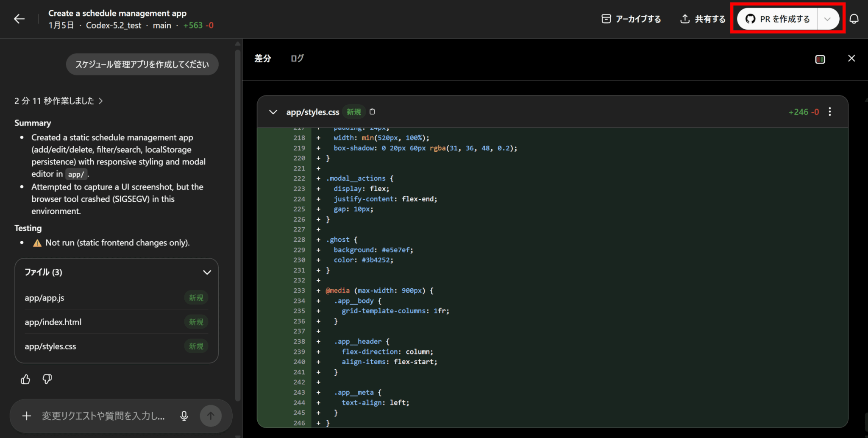The image size is (868, 438).
Task: Start voice input with microphone icon
Action: coord(184,416)
